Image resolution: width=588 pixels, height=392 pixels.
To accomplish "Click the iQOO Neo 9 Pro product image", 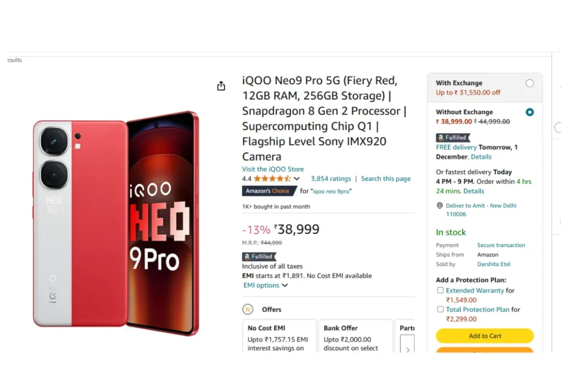I will [116, 223].
